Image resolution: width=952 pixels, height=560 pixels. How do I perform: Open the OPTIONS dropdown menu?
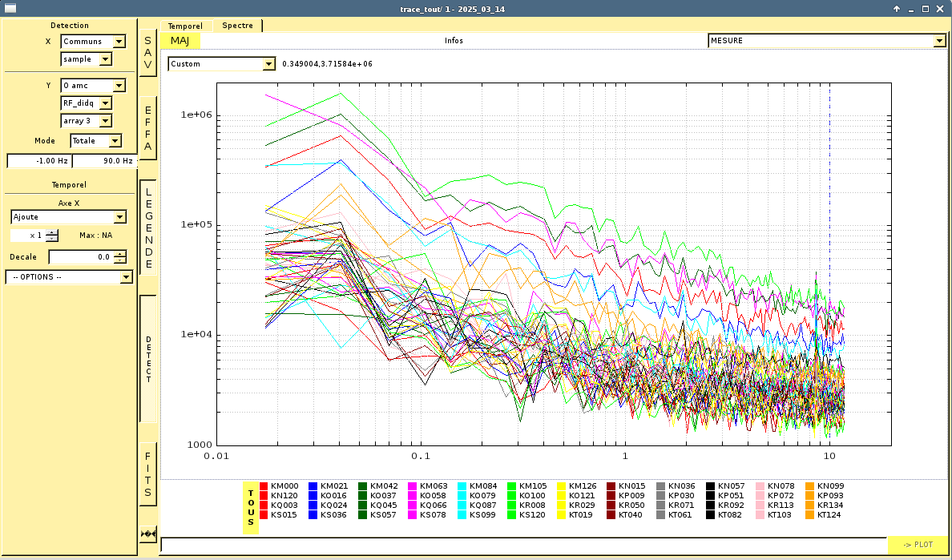pyautogui.click(x=69, y=277)
